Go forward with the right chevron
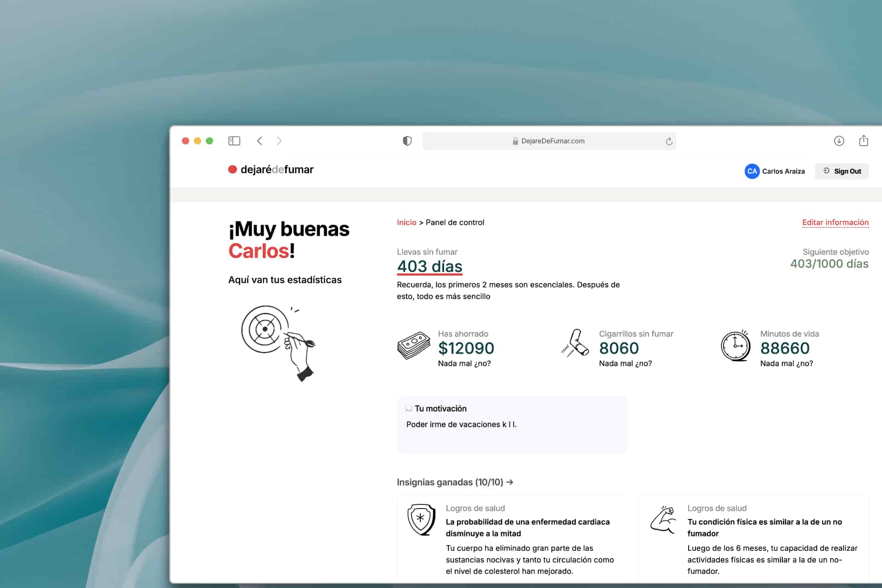Image resolution: width=882 pixels, height=588 pixels. [279, 141]
